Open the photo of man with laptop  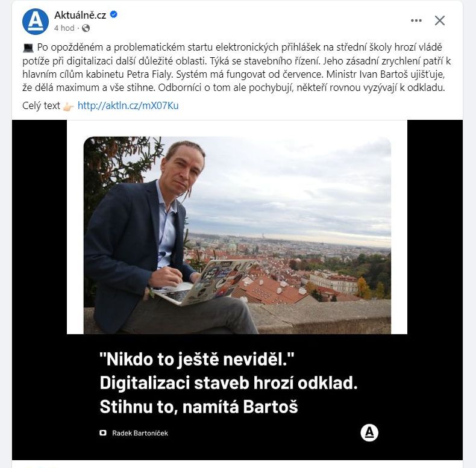[x=237, y=236]
